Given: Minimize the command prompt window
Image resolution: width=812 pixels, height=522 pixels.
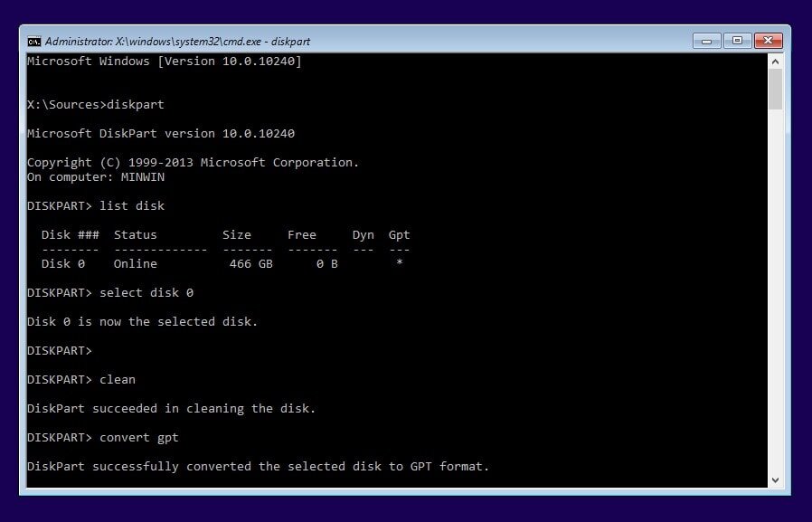Looking at the screenshot, I should click(707, 41).
